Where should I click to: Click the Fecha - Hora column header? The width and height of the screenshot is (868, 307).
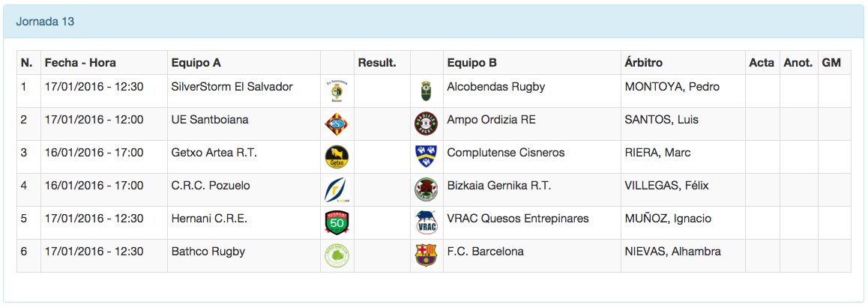[x=80, y=63]
